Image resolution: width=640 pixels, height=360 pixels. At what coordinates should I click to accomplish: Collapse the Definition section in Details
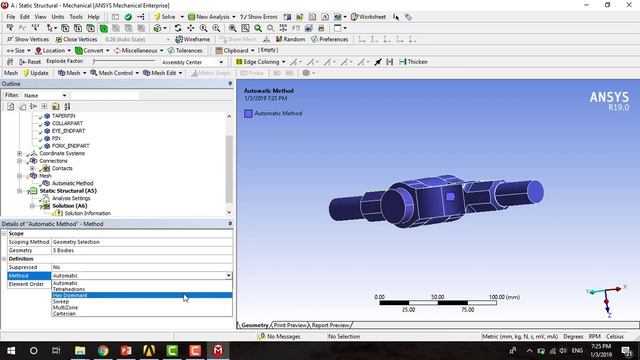click(4, 259)
